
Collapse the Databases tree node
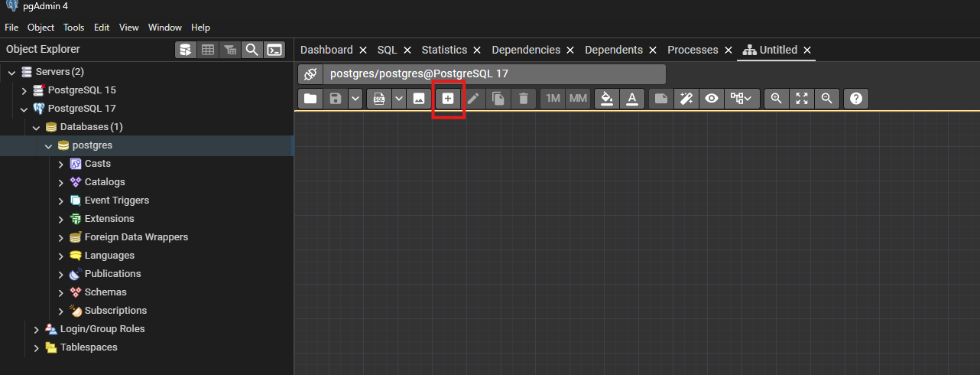(37, 127)
